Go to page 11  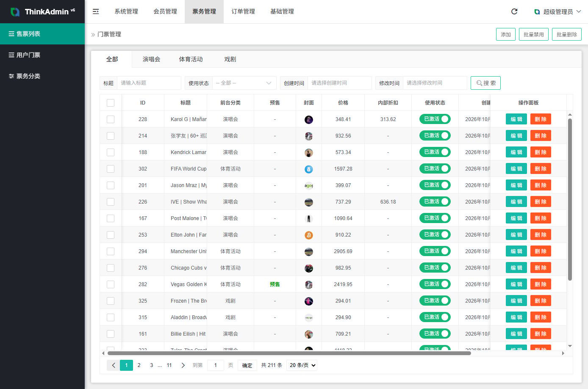[x=169, y=365]
